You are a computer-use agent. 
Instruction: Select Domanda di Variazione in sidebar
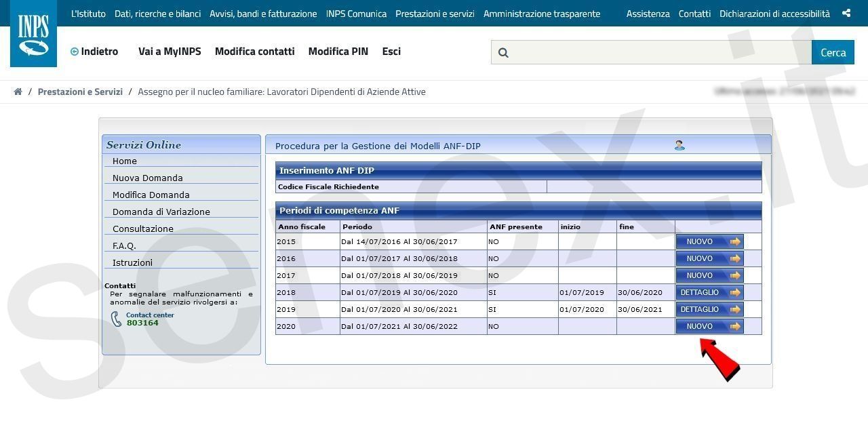[x=161, y=212]
